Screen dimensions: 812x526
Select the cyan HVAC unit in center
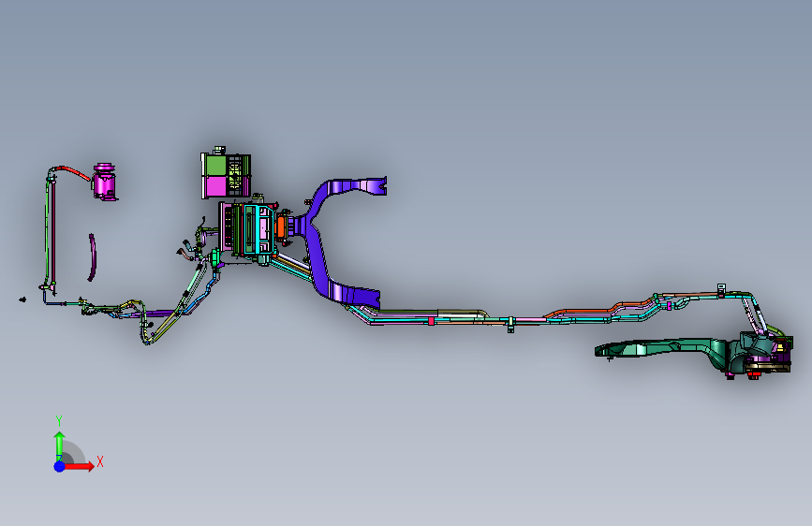258,230
